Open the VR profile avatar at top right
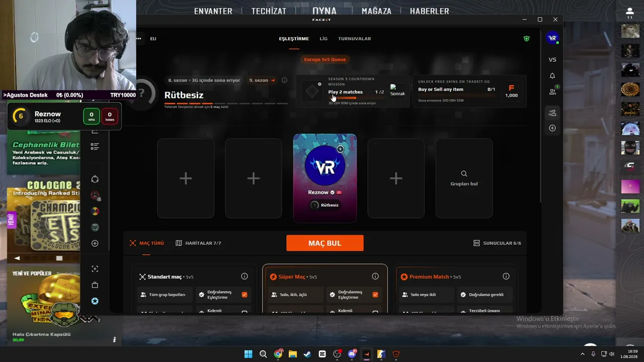 552,38
